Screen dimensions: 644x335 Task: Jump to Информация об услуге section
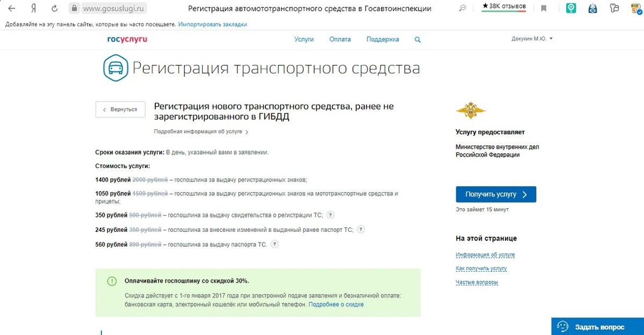pyautogui.click(x=485, y=255)
